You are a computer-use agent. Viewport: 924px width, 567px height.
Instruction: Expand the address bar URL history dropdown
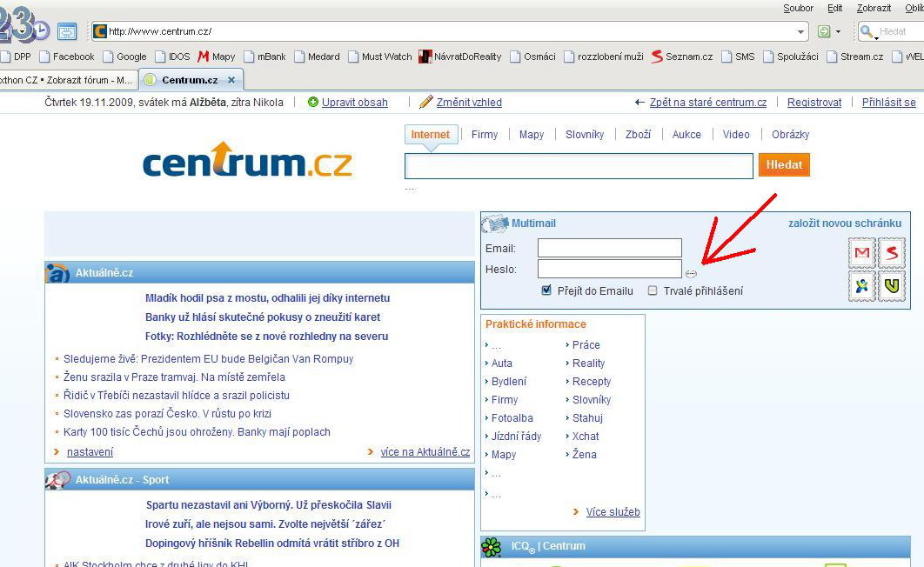click(x=801, y=31)
